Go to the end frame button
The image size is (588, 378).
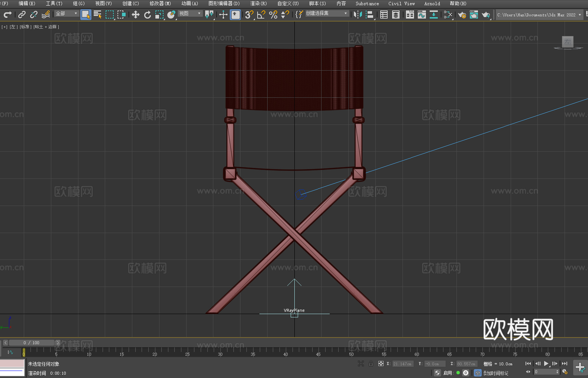pyautogui.click(x=565, y=364)
